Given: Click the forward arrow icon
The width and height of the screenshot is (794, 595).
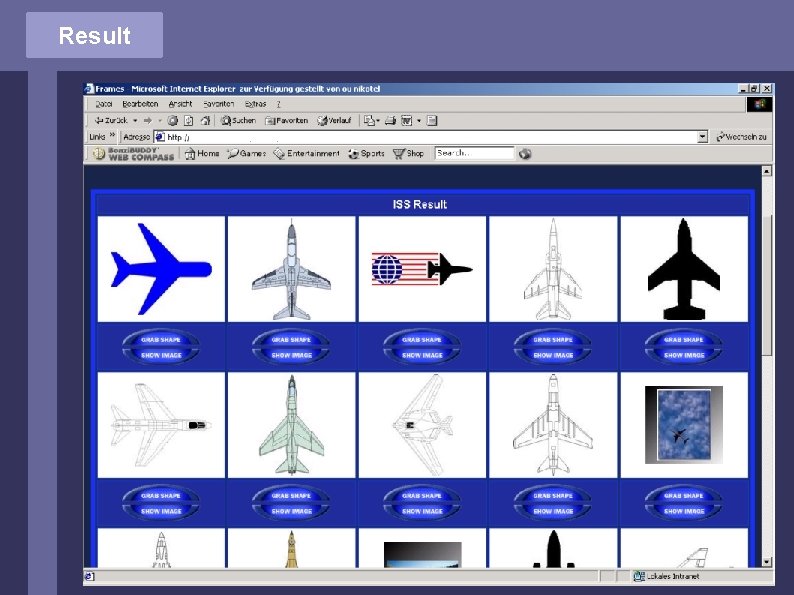Looking at the screenshot, I should pos(147,121).
